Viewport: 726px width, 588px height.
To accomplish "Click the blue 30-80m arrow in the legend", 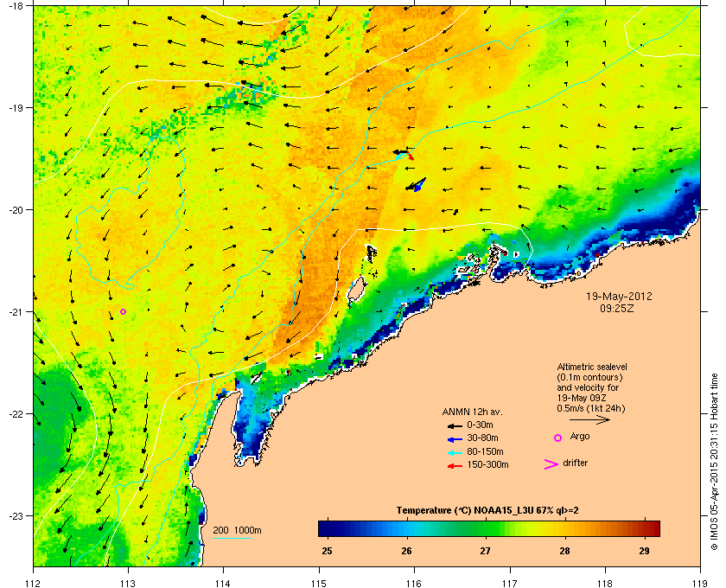I will [455, 439].
